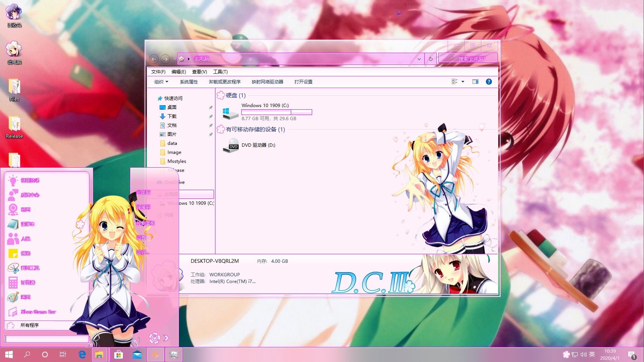
Task: Open Xbox Game Bar from start menu
Action: point(32,312)
